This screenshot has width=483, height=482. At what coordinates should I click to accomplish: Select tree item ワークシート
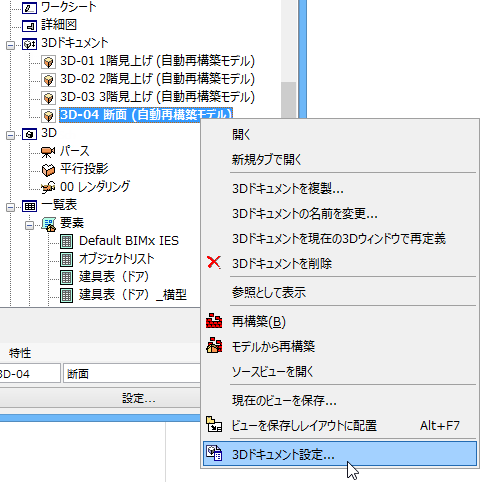[69, 7]
